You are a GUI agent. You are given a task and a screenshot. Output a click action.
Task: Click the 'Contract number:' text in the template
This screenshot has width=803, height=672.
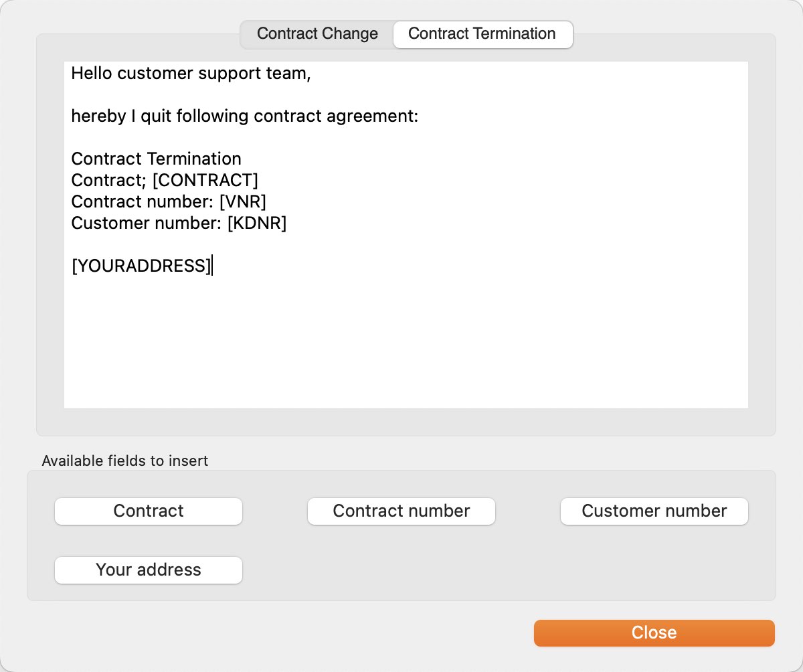[143, 202]
